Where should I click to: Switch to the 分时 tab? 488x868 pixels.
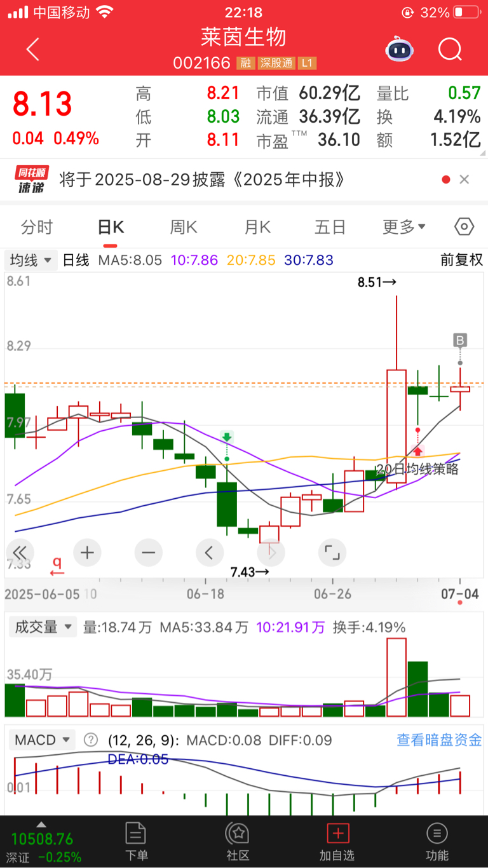pos(37,227)
